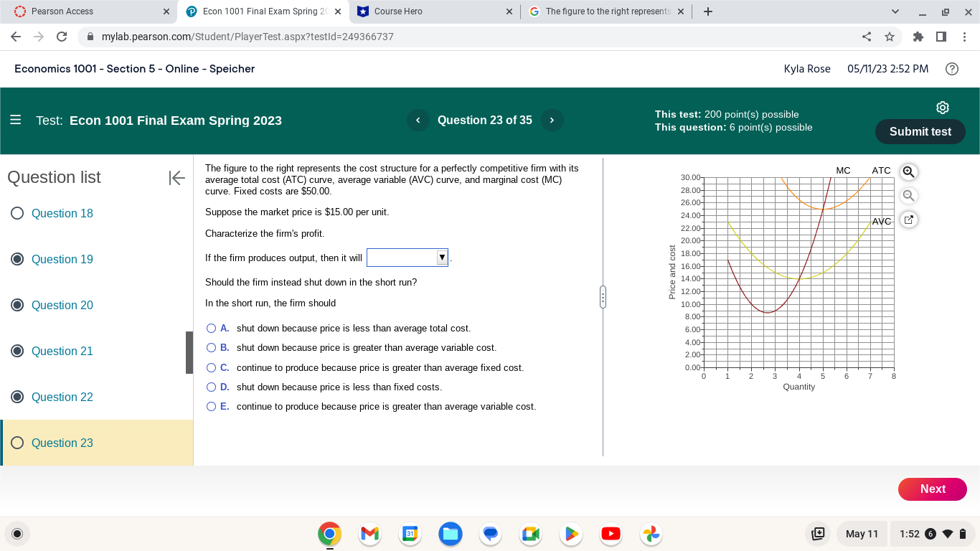Viewport: 980px width, 551px height.
Task: Collapse the Question list panel
Action: point(177,178)
